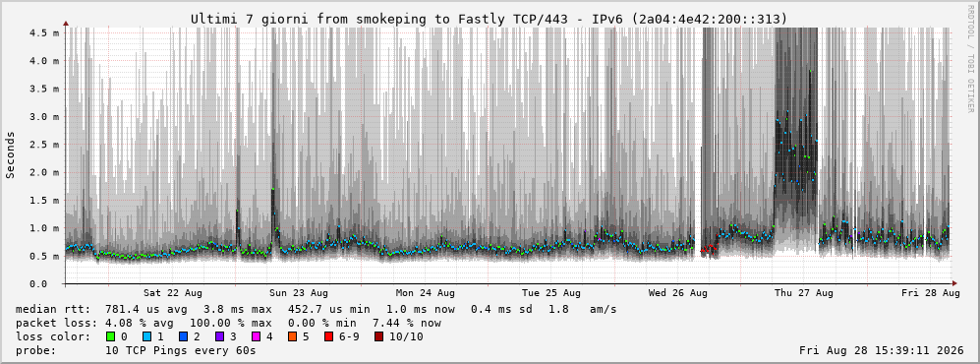
Task: Click the graph title mentioning Fastly TCP/443
Action: 490,20
